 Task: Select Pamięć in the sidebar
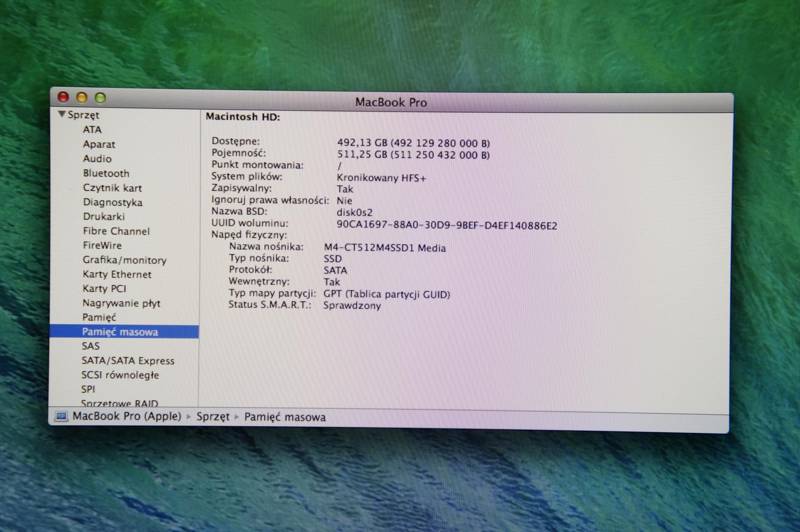pyautogui.click(x=99, y=317)
